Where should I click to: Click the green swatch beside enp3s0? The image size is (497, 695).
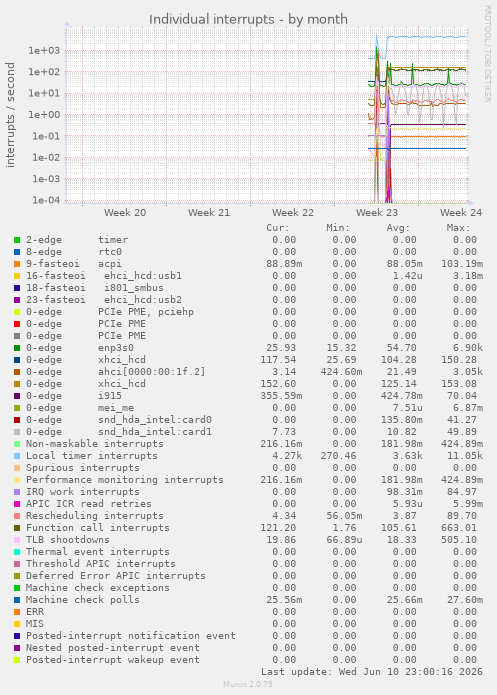coord(17,348)
